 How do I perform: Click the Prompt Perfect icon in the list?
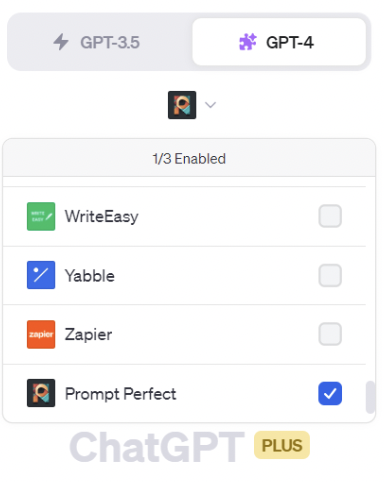point(41,393)
